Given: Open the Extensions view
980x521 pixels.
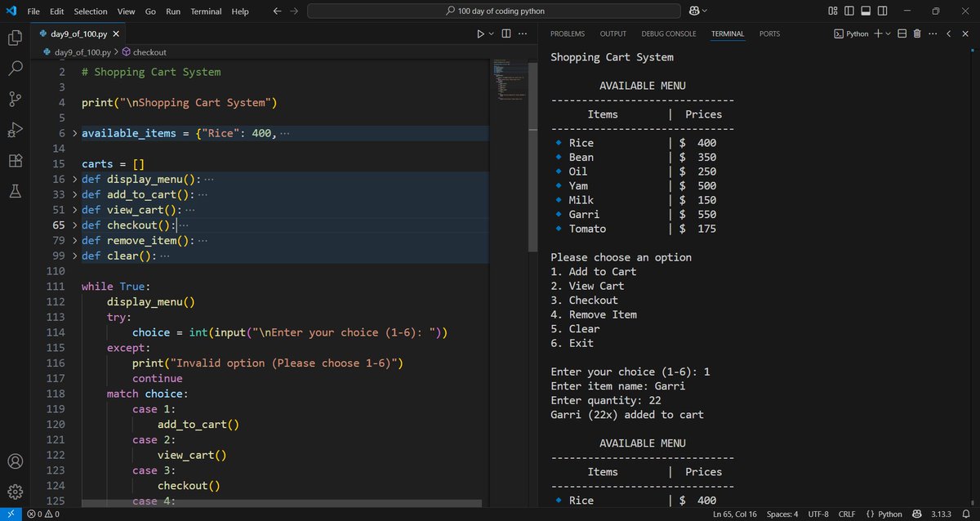Looking at the screenshot, I should coord(15,160).
